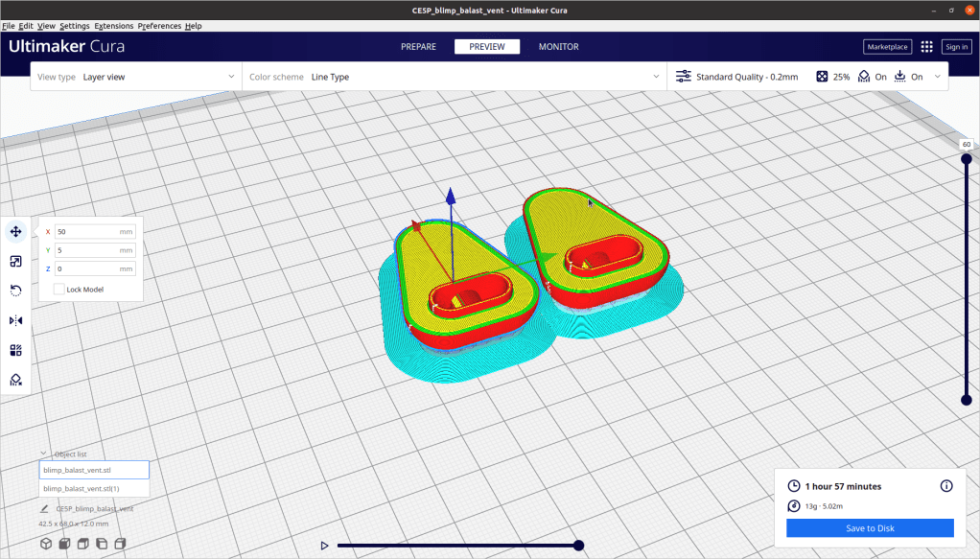Image resolution: width=980 pixels, height=559 pixels.
Task: Select the Move tool in left toolbar
Action: [15, 231]
